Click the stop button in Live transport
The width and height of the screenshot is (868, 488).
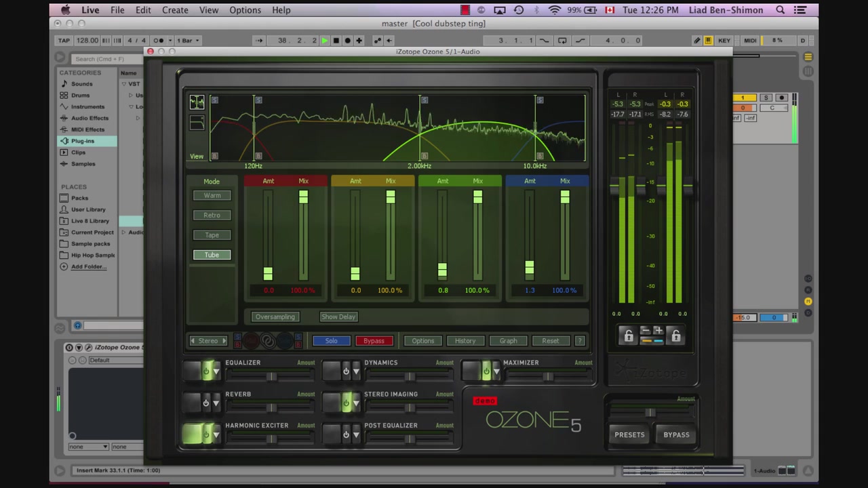[336, 41]
